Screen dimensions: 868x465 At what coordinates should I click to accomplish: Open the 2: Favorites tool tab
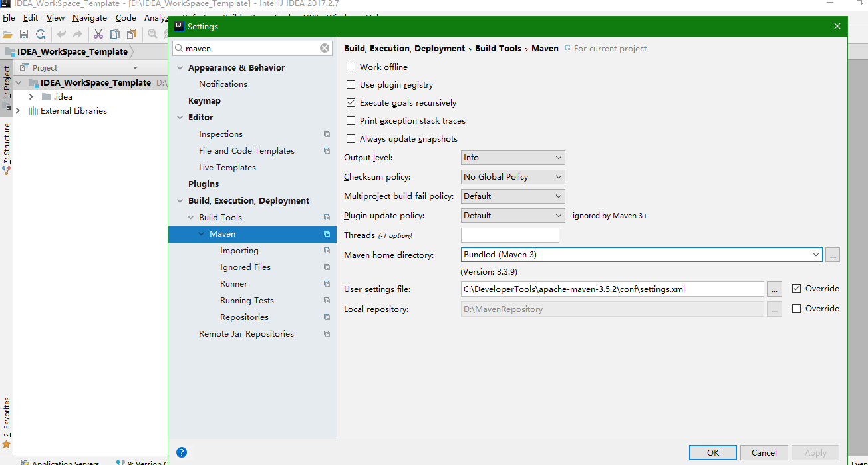(x=7, y=422)
